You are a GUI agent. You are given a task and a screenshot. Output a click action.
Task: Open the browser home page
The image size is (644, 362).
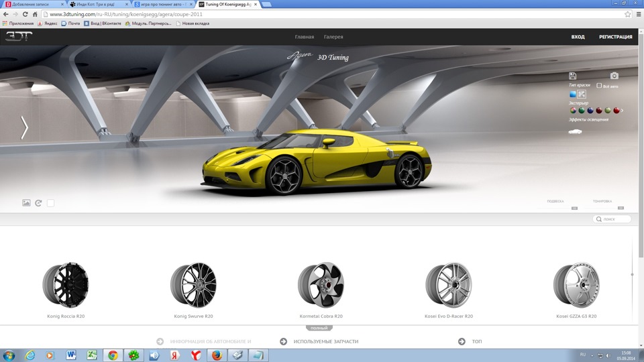35,14
